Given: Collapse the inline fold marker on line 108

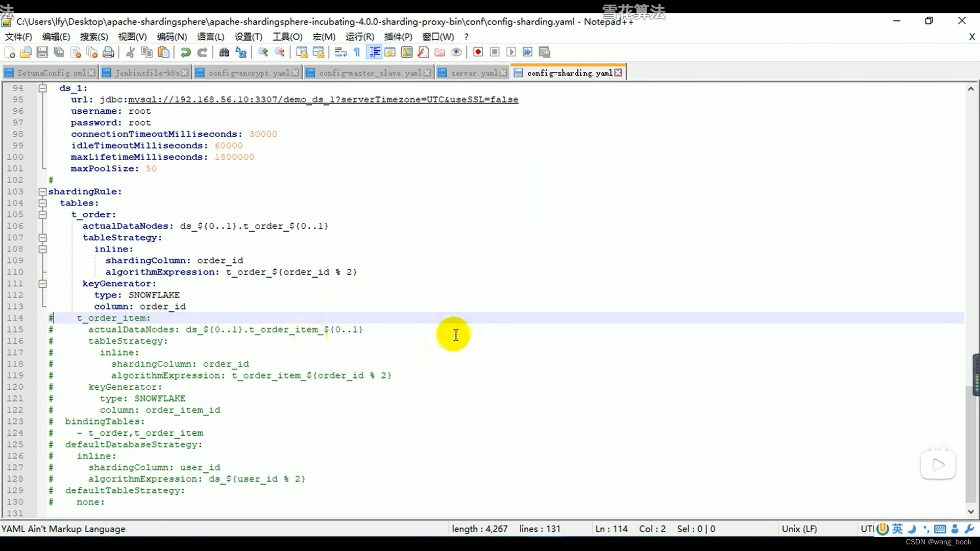Looking at the screenshot, I should tap(43, 249).
